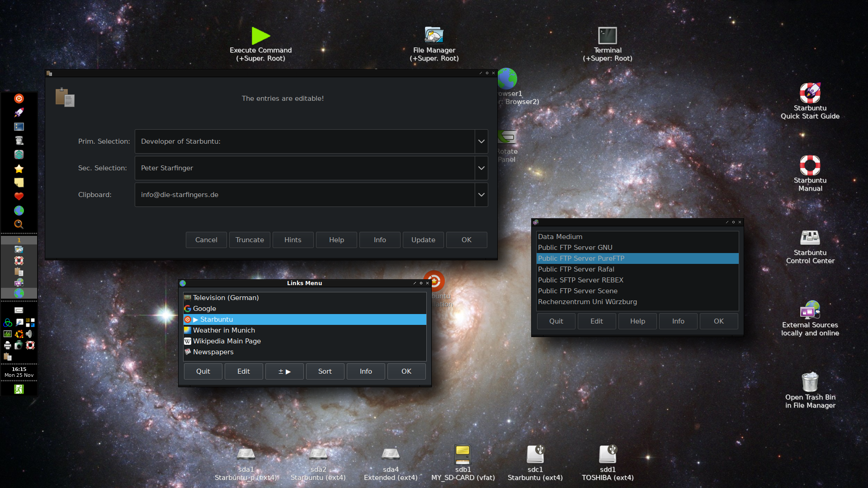The width and height of the screenshot is (868, 488).
Task: Open Starbuntu Control Center icon
Action: pos(810,238)
